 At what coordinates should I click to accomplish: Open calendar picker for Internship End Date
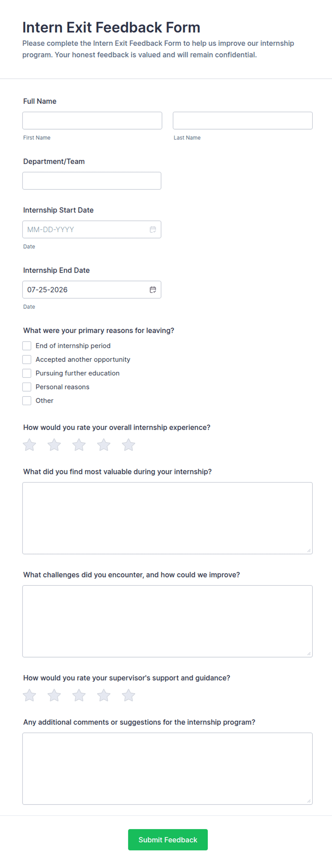[153, 290]
